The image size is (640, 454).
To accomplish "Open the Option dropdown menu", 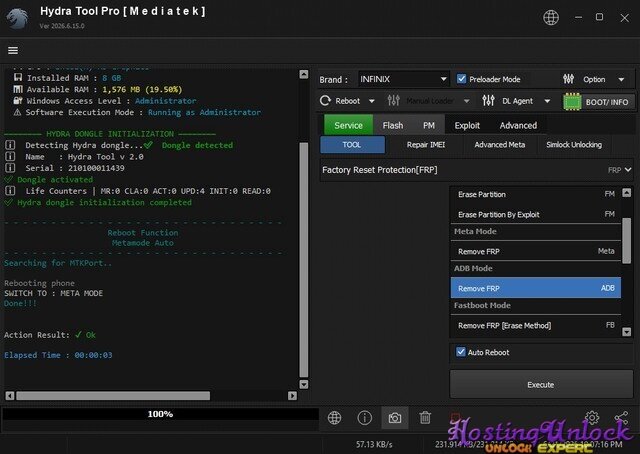I will pos(621,79).
